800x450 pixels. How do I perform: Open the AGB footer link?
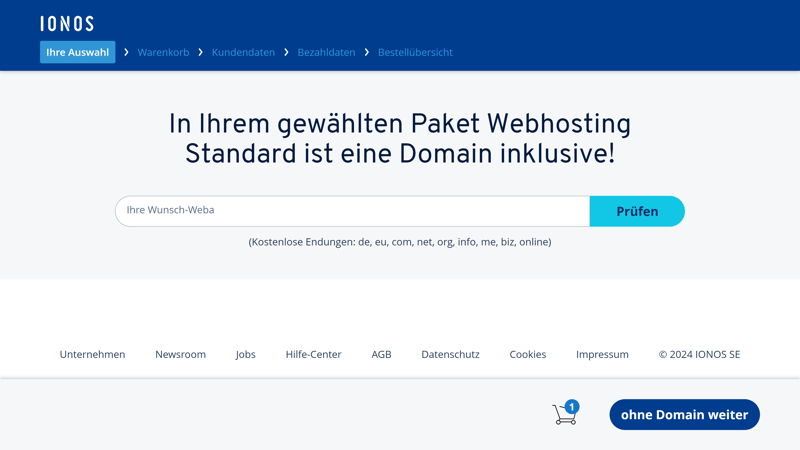[x=381, y=354]
